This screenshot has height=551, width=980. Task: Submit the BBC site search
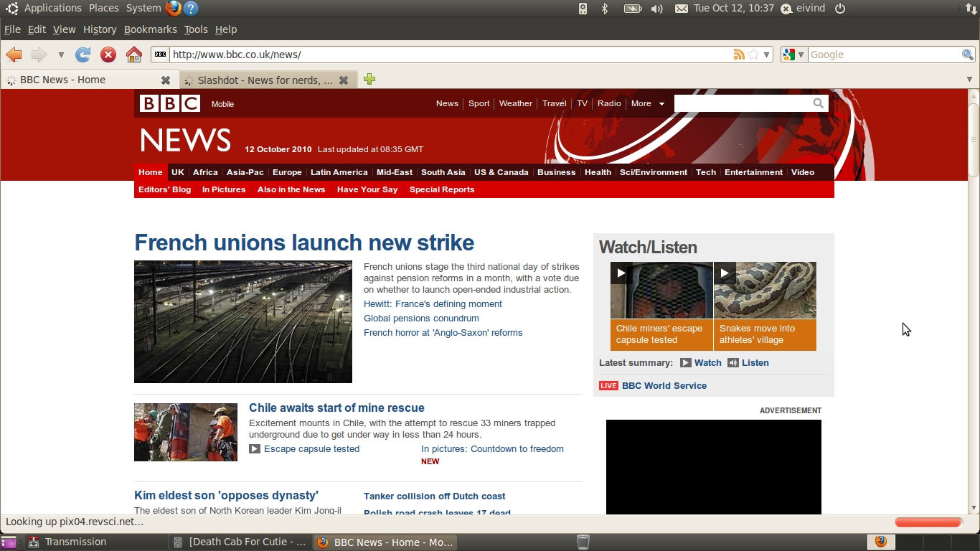818,103
